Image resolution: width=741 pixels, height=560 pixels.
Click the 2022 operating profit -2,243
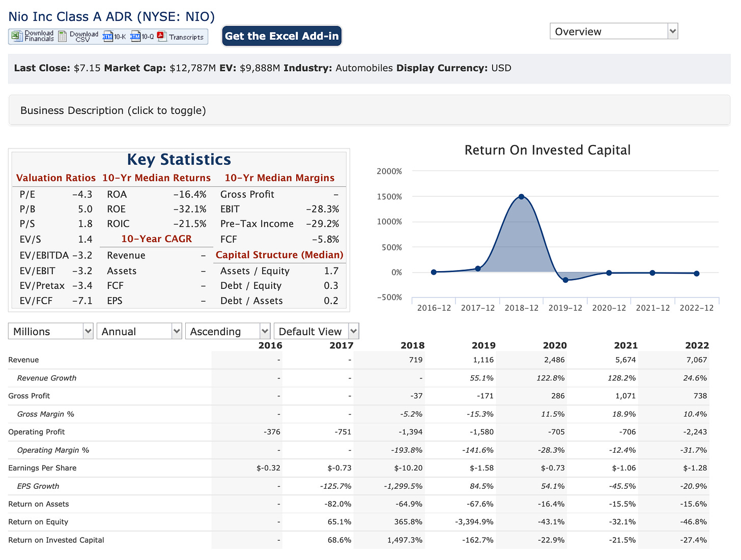click(x=695, y=432)
